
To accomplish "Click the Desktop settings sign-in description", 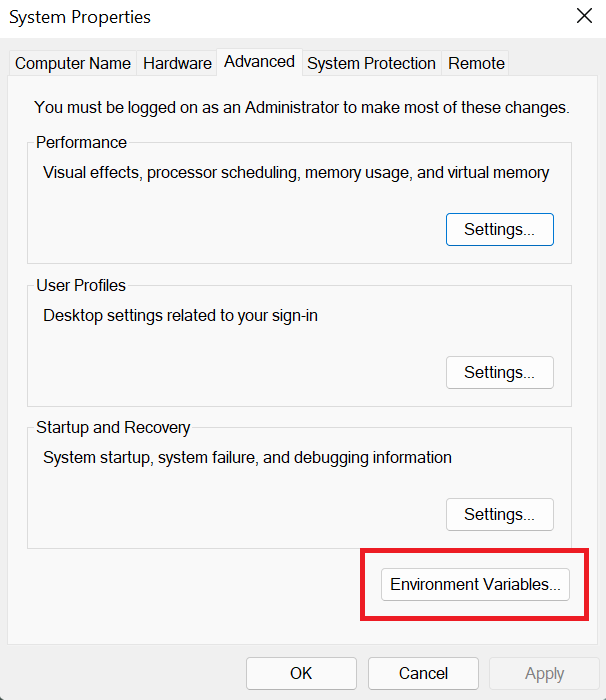I will click(x=180, y=316).
